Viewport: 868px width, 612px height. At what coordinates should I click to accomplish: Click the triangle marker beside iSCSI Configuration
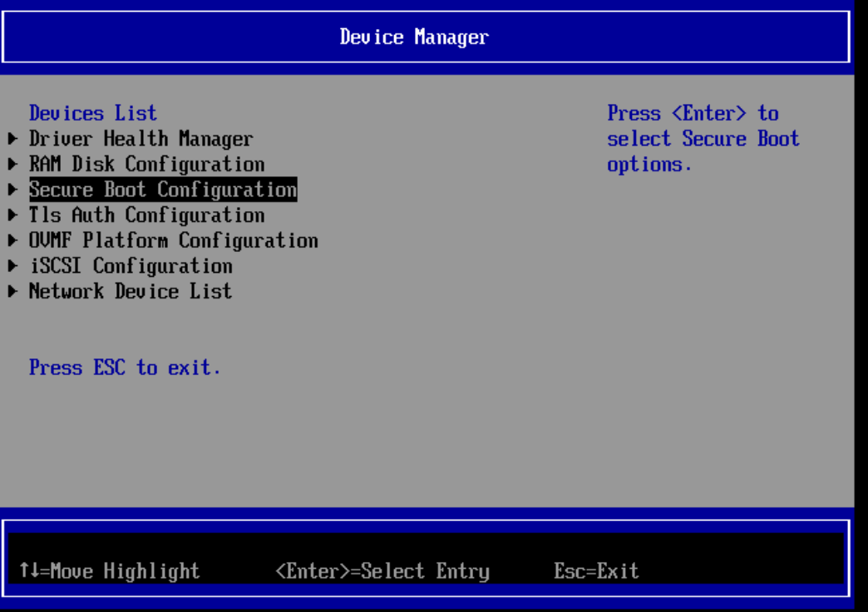(x=12, y=267)
